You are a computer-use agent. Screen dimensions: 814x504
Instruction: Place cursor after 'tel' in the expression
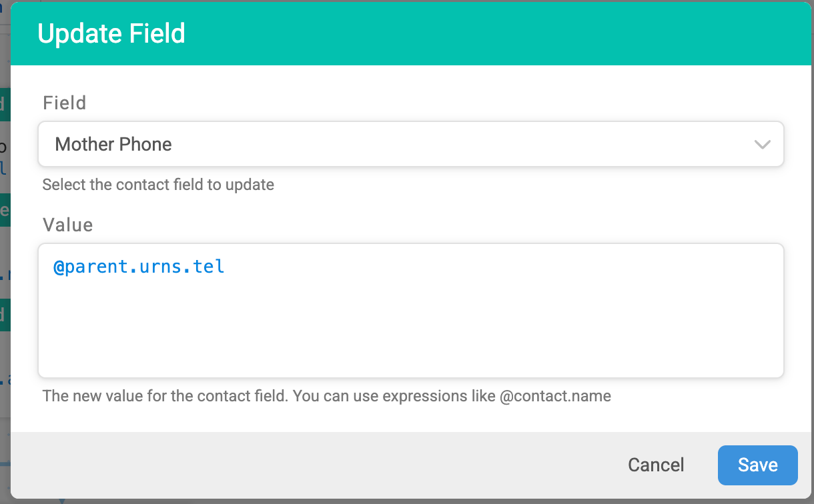tap(226, 268)
